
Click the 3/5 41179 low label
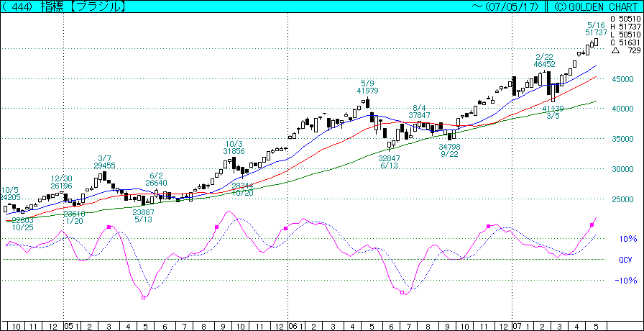[x=552, y=112]
